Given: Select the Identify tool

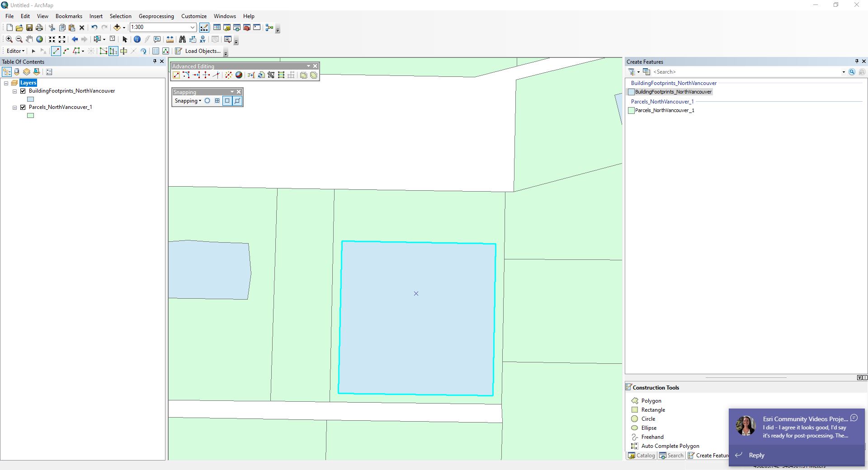Looking at the screenshot, I should 137,39.
